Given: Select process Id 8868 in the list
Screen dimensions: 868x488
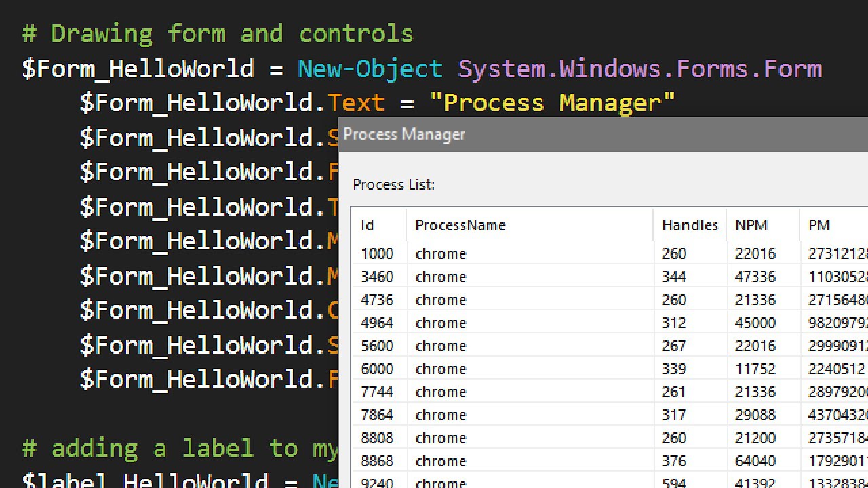Looking at the screenshot, I should click(x=610, y=461).
